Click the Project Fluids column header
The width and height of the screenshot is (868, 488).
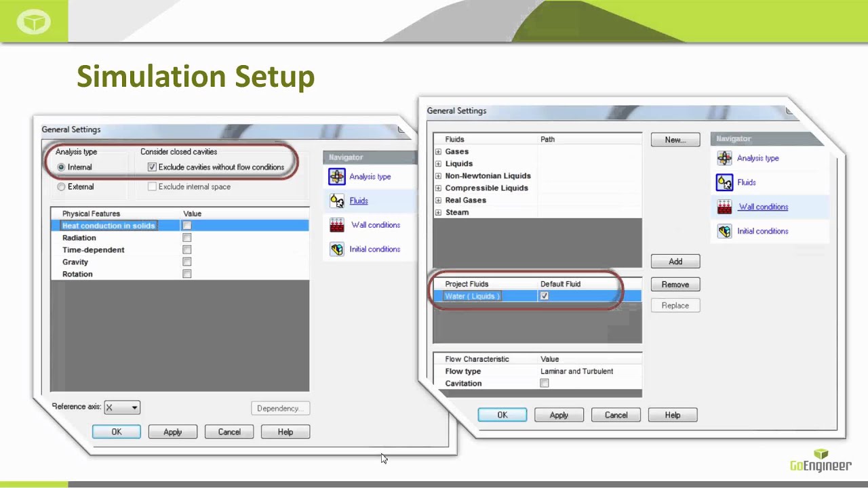tap(467, 284)
